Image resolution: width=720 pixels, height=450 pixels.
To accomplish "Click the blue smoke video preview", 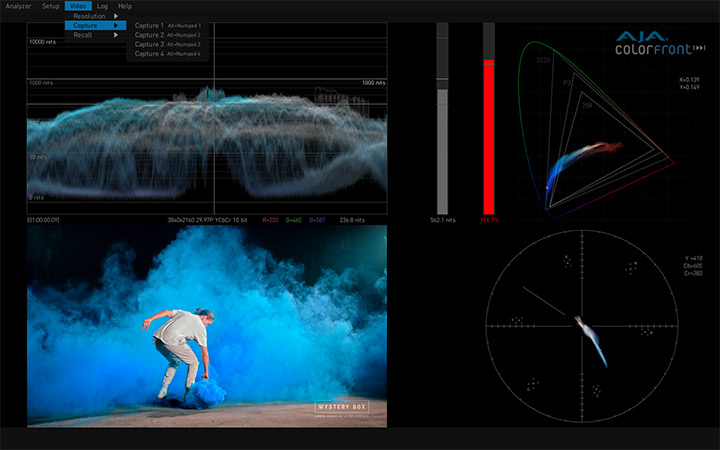I will (x=206, y=325).
